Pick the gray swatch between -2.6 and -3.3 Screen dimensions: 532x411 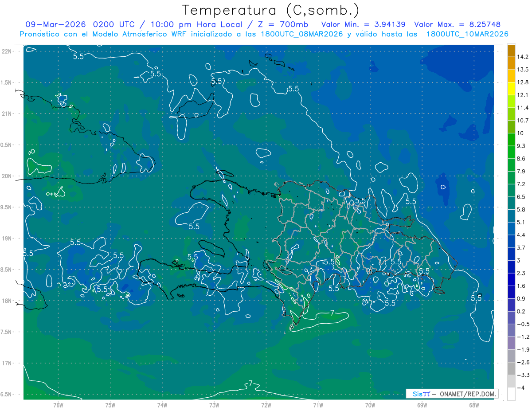[511, 368]
